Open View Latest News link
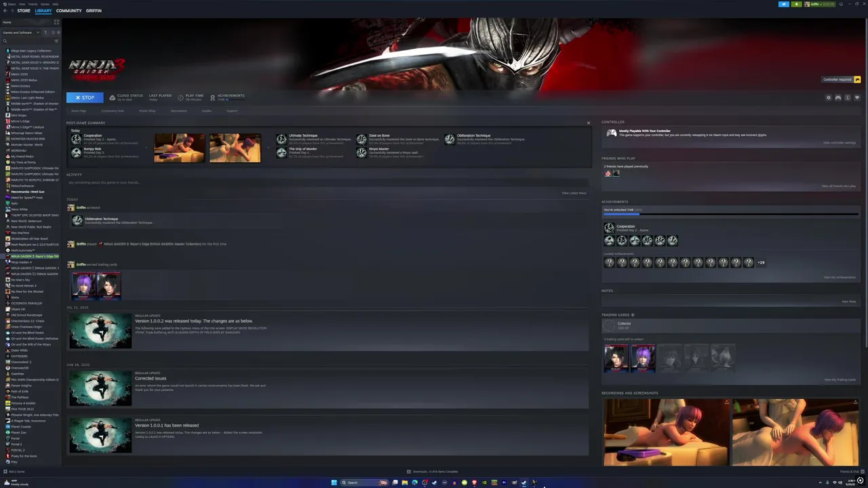 click(x=574, y=193)
